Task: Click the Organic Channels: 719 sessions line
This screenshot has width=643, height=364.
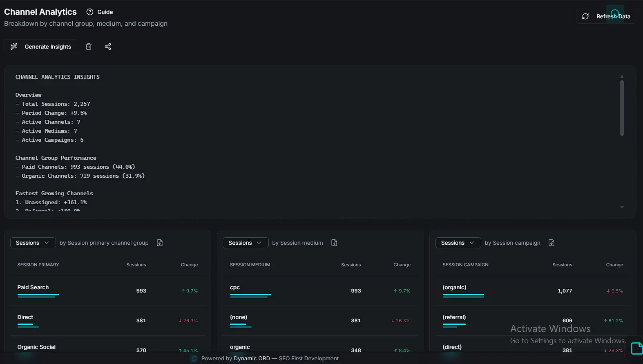Action: [x=80, y=176]
